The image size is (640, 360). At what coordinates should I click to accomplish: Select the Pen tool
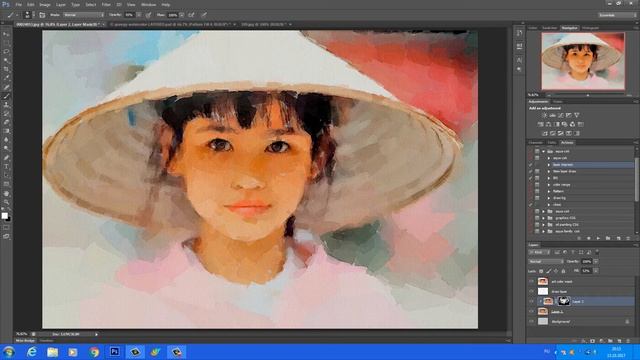(6, 158)
